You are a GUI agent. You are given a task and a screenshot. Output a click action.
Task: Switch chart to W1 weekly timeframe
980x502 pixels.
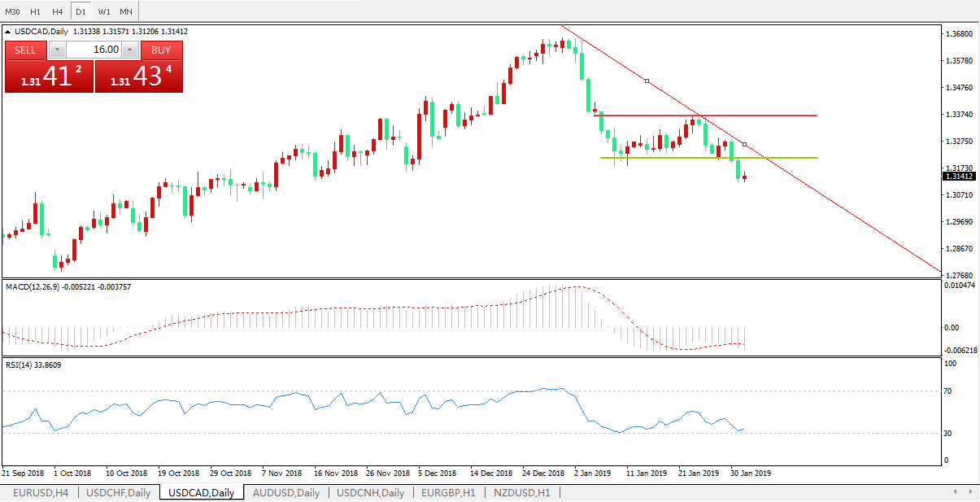pos(104,11)
